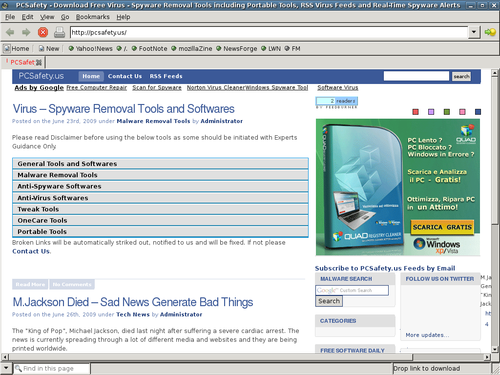Open the View menu
This screenshot has height=375, width=500.
[47, 17]
